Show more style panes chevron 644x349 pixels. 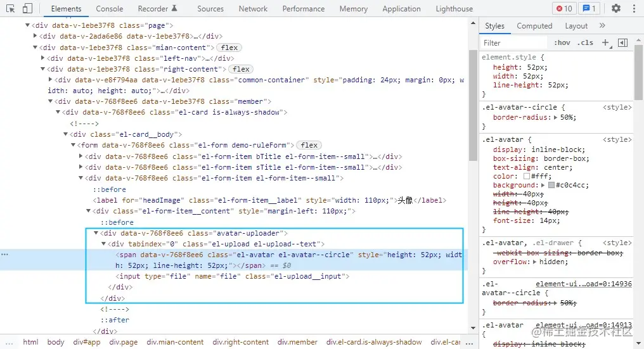pyautogui.click(x=602, y=25)
